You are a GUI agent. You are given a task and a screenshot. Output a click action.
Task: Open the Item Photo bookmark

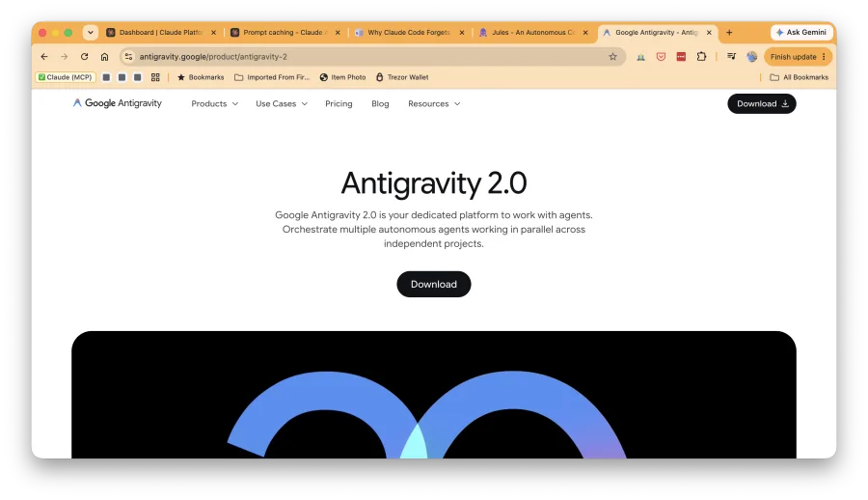[342, 77]
